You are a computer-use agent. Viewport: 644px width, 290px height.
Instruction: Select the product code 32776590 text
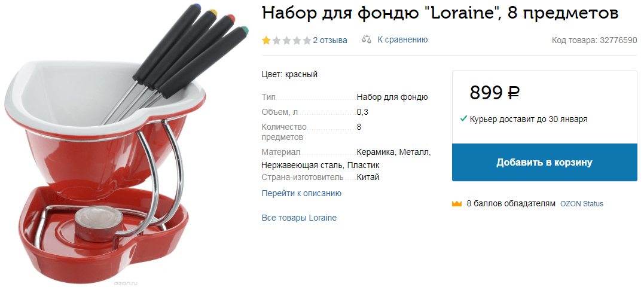pos(618,40)
